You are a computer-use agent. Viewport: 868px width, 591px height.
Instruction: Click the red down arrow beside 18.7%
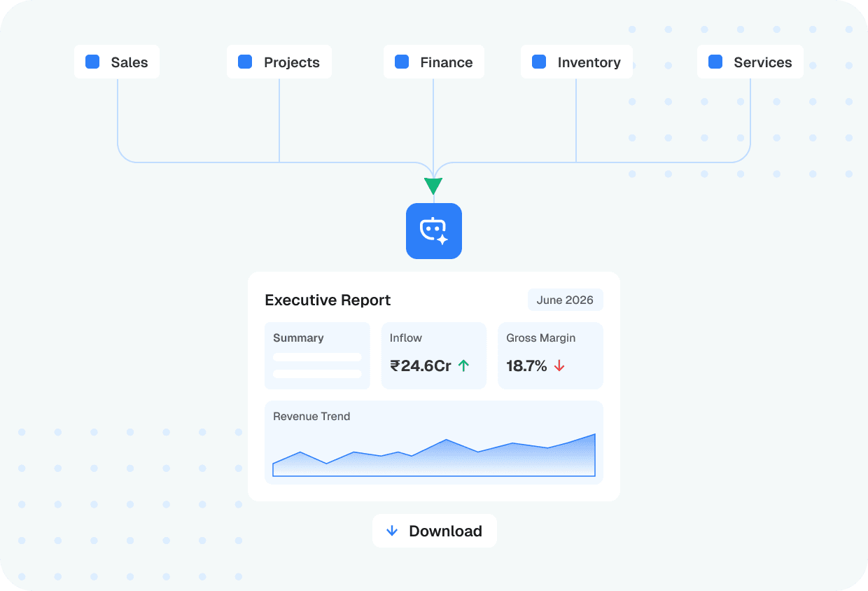[x=559, y=366]
